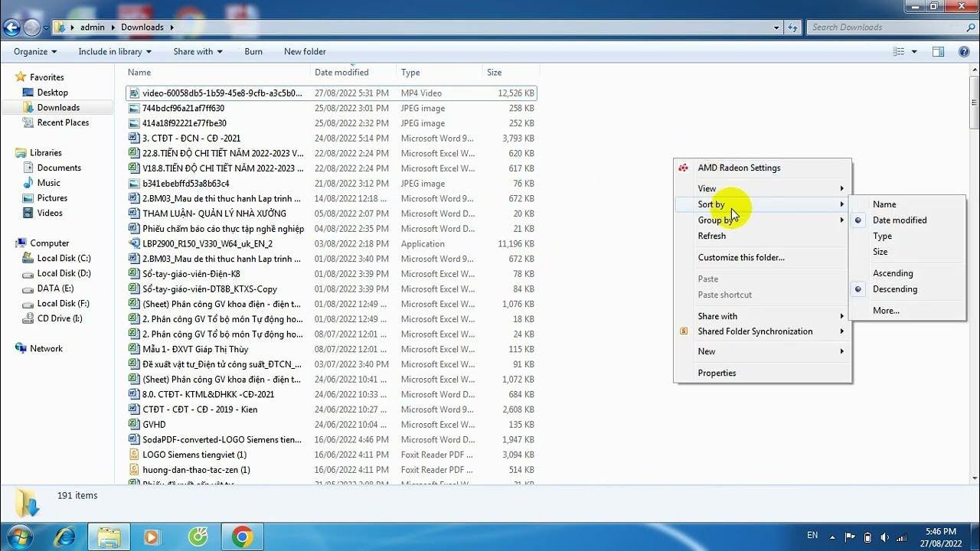Open the Organize dropdown menu

click(35, 51)
